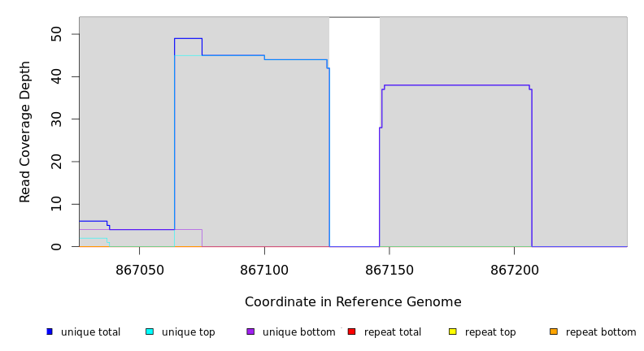Click the 30 y-axis tick label
644x351 pixels.
pos(56,119)
